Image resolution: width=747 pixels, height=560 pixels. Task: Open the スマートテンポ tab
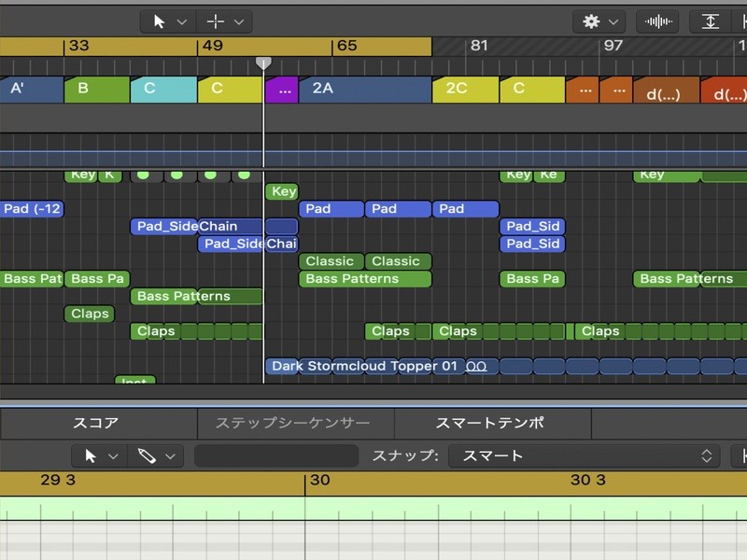coord(490,423)
